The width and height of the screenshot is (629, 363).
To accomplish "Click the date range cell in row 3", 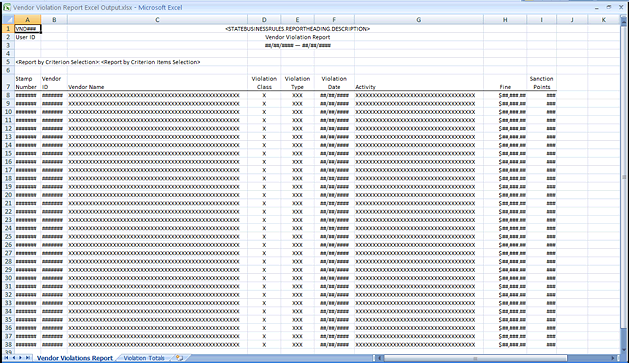I will point(298,46).
